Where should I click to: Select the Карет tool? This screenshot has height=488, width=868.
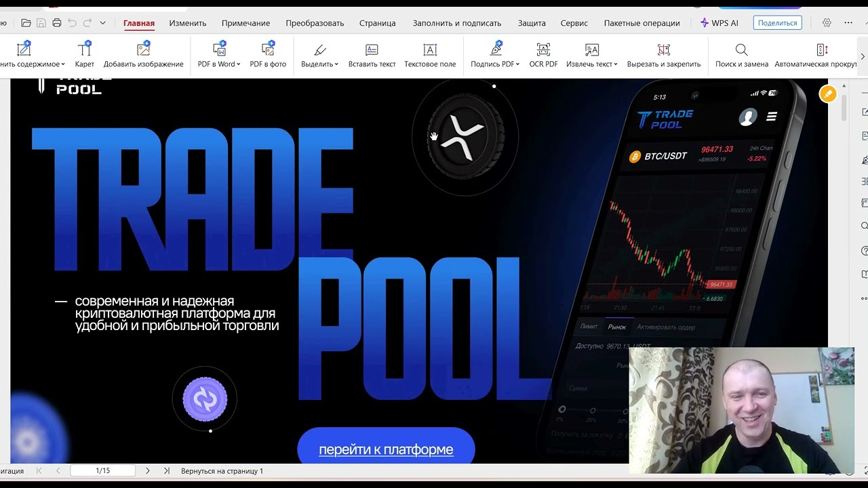[x=85, y=56]
